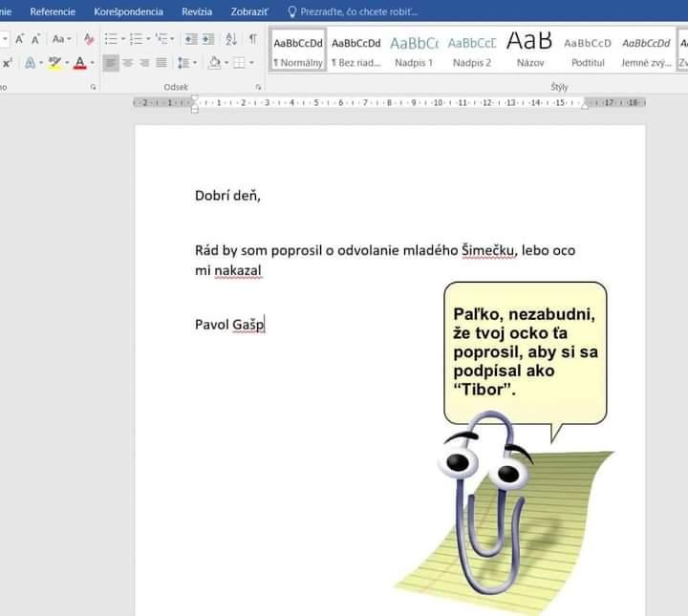The height and width of the screenshot is (616, 688).
Task: Toggle bullet list
Action: (111, 39)
